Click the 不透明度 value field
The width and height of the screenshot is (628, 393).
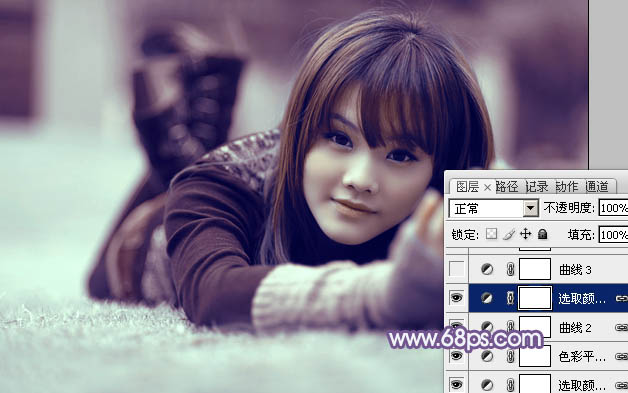[613, 208]
